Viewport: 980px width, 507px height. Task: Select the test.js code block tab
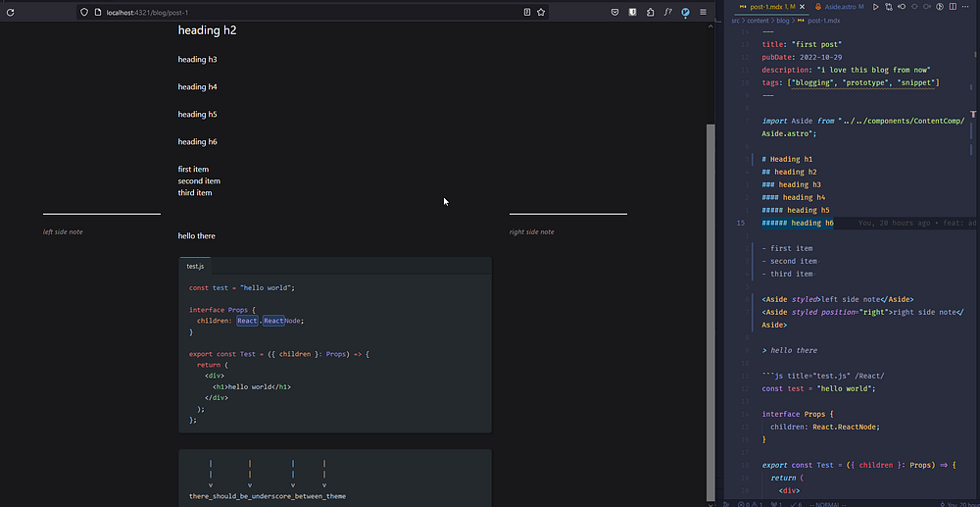tap(195, 267)
